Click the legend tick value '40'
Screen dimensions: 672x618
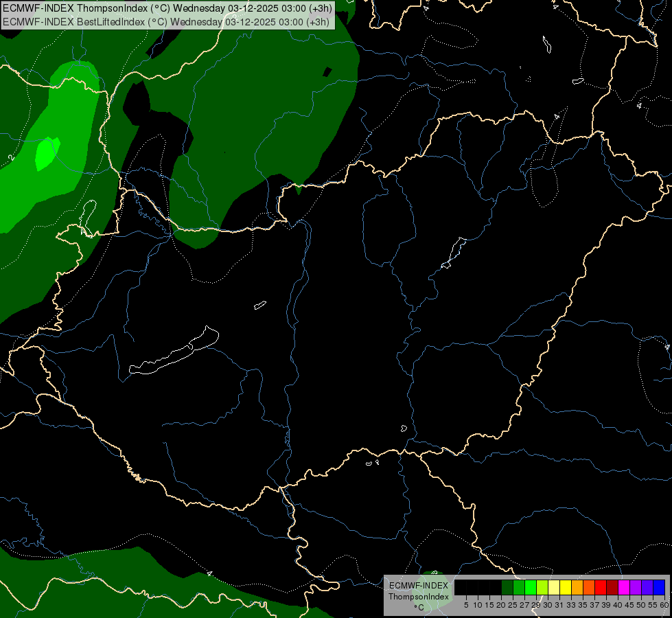tap(618, 605)
